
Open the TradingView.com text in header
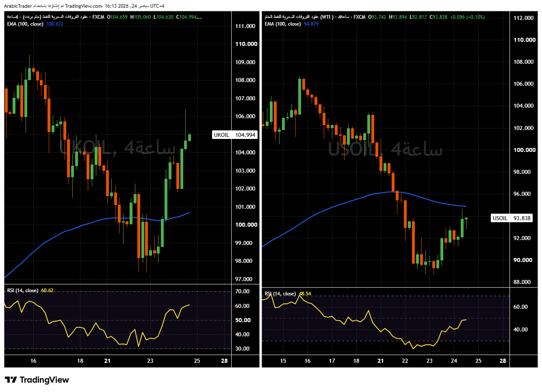tap(83, 6)
